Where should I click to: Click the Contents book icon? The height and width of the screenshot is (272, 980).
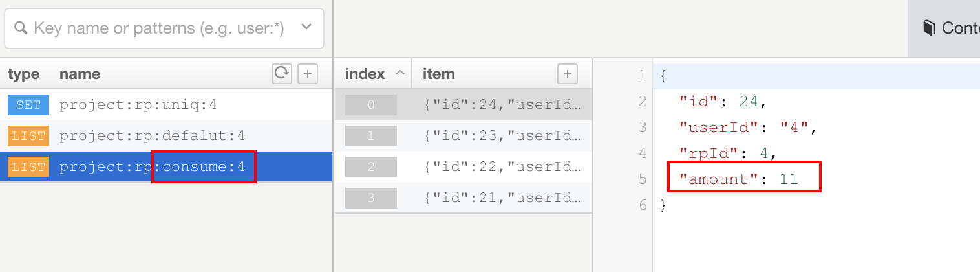point(930,28)
